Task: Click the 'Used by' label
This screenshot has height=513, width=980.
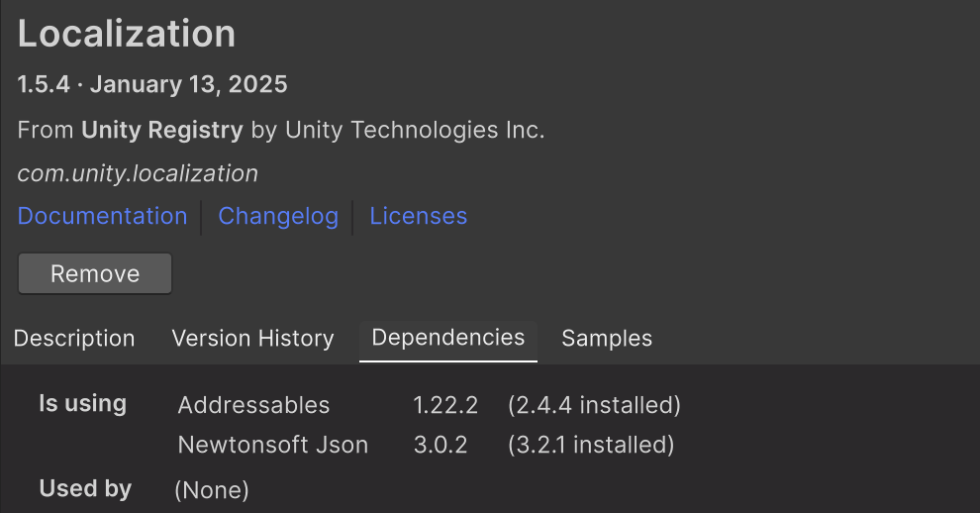Action: pos(85,488)
